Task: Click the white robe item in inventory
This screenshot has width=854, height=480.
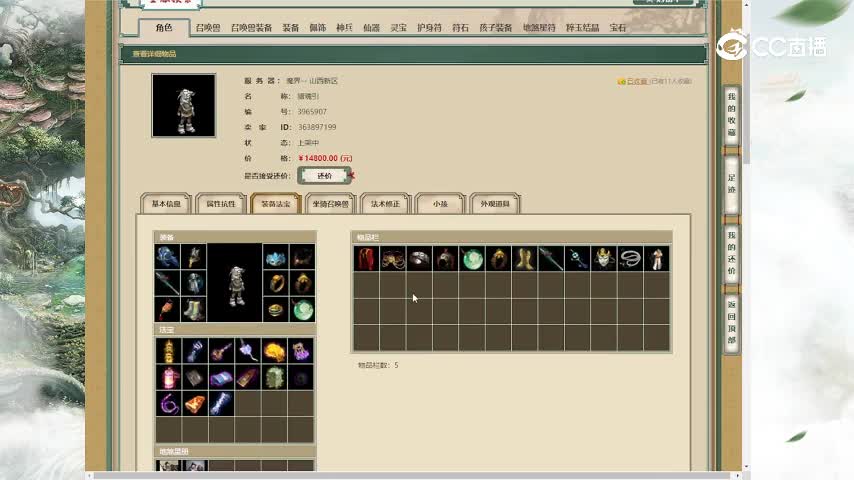Action: click(656, 258)
